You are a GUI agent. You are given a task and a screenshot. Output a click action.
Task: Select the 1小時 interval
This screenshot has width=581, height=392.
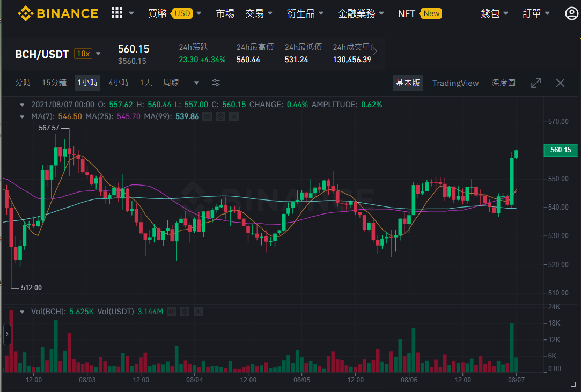pyautogui.click(x=87, y=82)
